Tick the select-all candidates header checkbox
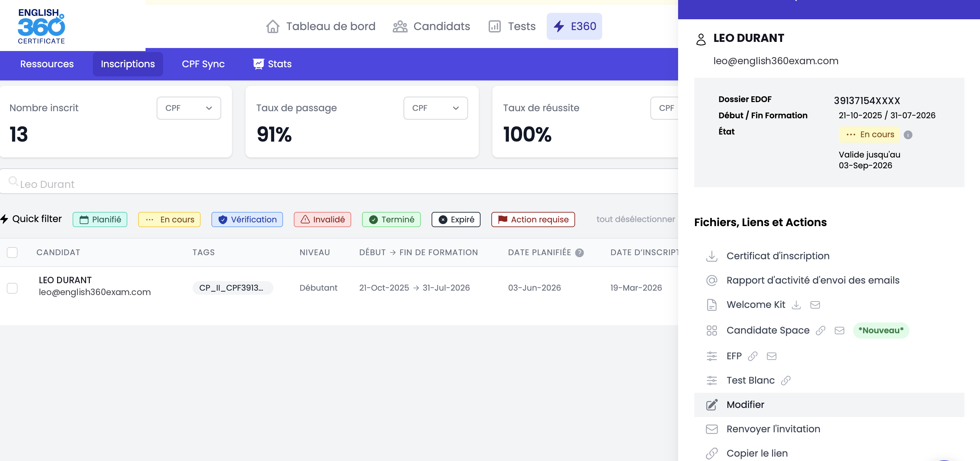 [x=12, y=252]
